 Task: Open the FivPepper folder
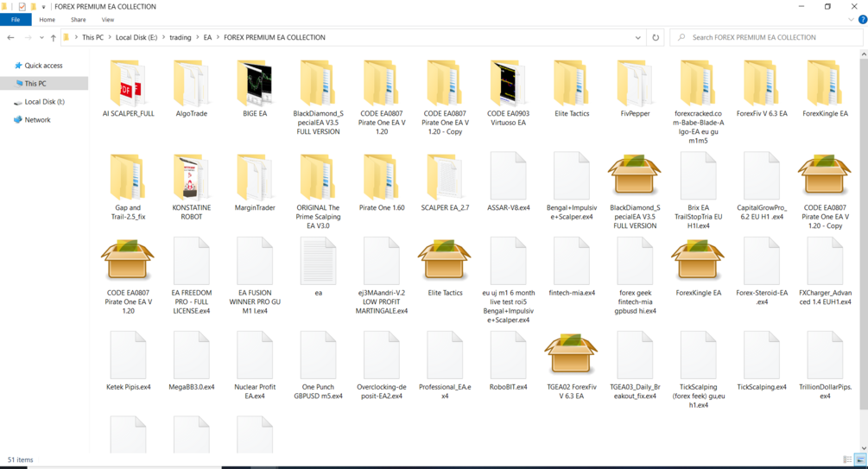click(x=635, y=89)
